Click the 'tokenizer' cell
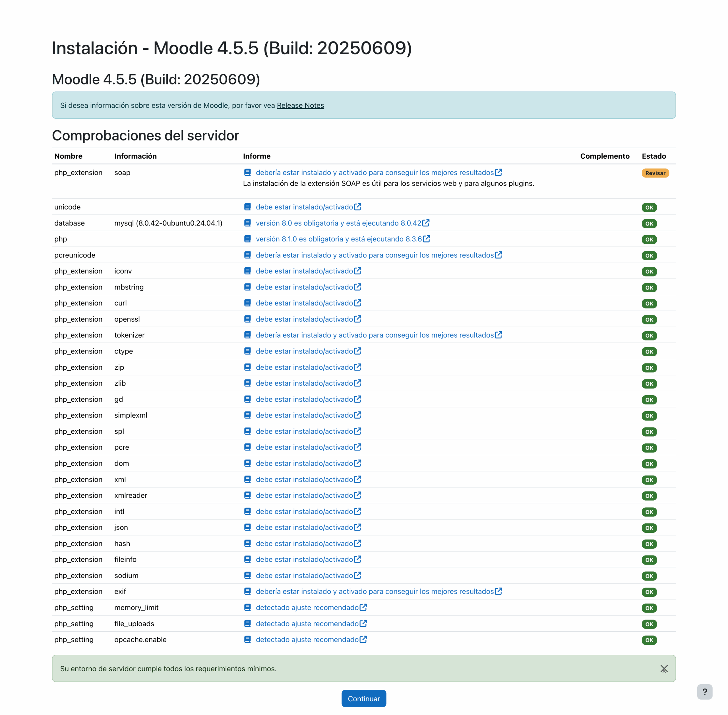The image size is (728, 715). pos(129,335)
